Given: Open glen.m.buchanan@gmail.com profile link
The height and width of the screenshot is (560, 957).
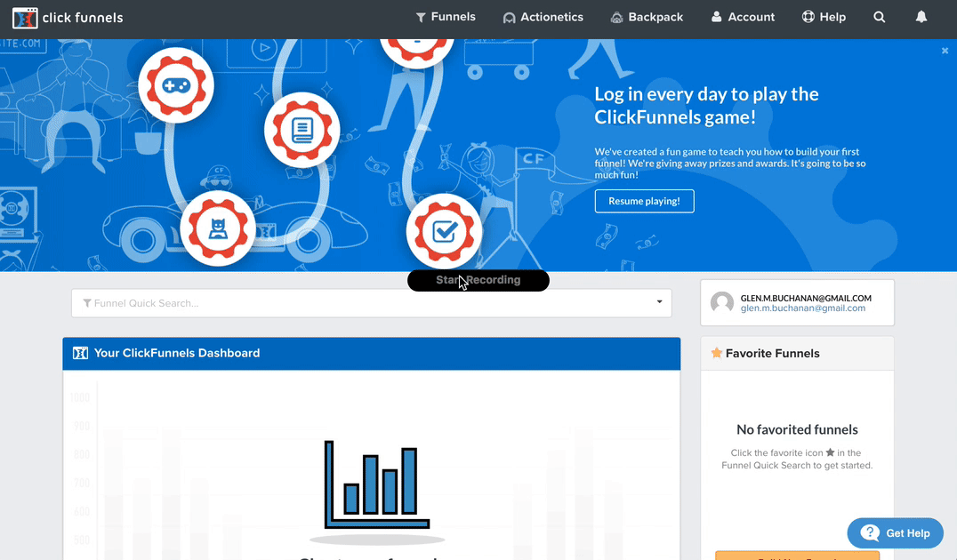Looking at the screenshot, I should 803,308.
